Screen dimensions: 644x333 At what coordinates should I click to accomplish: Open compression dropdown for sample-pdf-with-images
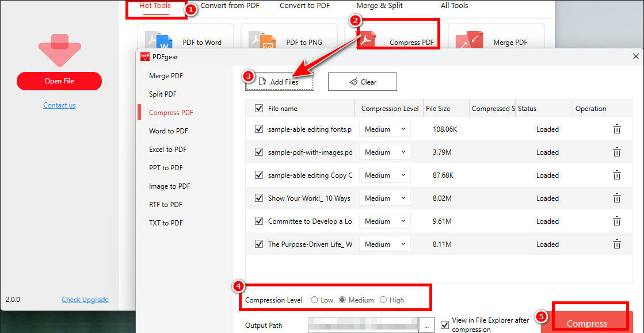click(x=385, y=152)
